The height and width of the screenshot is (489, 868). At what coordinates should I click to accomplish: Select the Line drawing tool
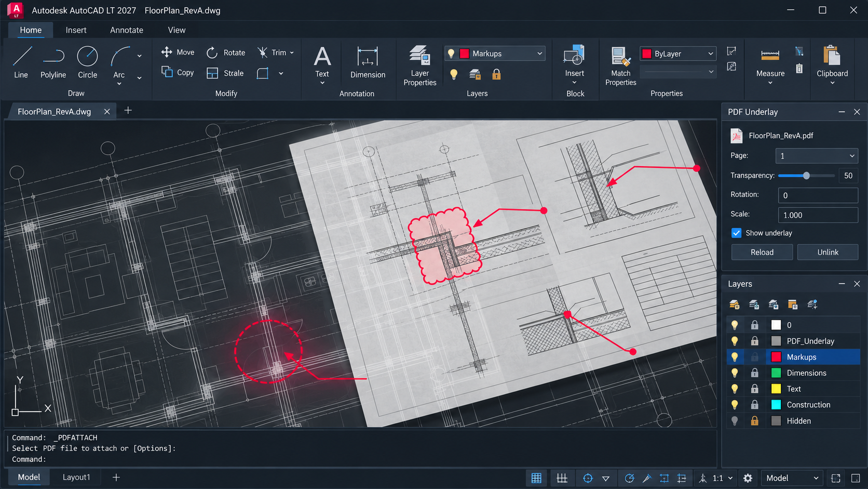point(21,62)
